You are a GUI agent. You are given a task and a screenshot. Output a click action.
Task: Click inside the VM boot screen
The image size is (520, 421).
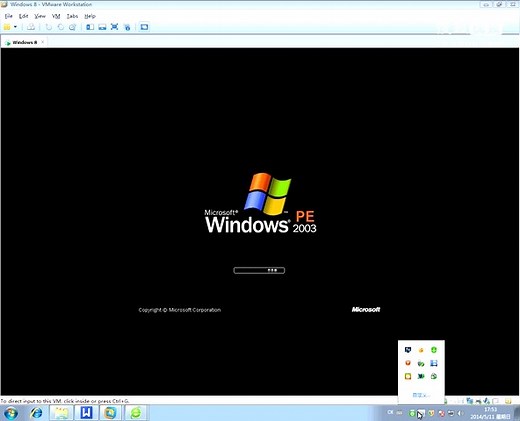pos(260,221)
